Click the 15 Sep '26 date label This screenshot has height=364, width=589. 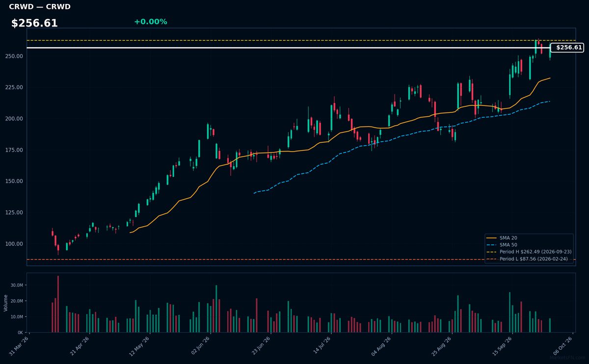(x=502, y=345)
